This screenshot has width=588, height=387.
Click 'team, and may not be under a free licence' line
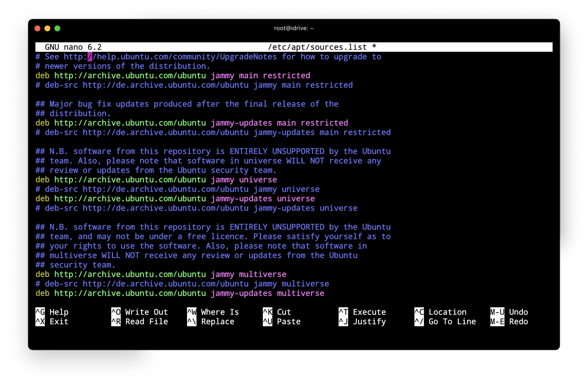pyautogui.click(x=213, y=236)
